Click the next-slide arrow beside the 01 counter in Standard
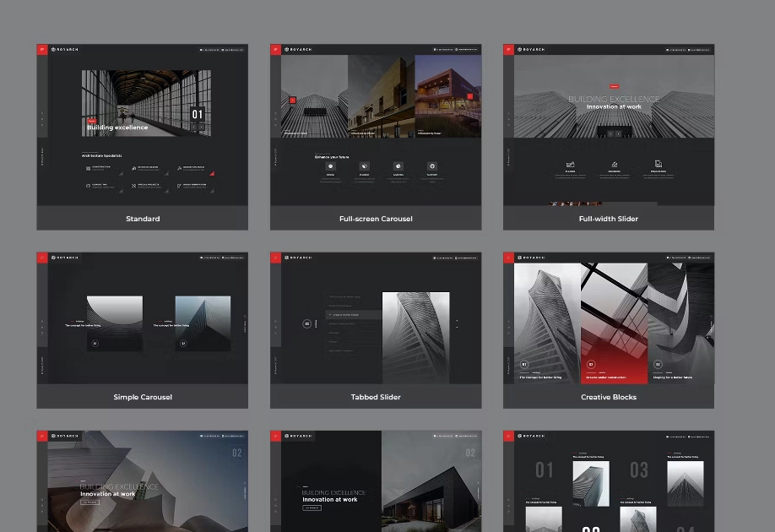775x532 pixels. coord(201,126)
